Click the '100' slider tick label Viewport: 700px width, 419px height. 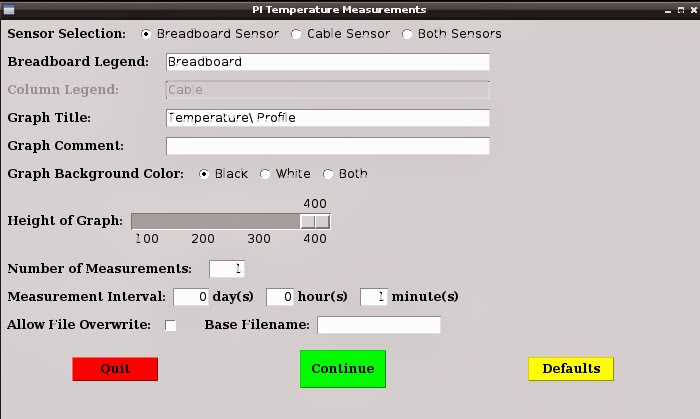(x=147, y=239)
